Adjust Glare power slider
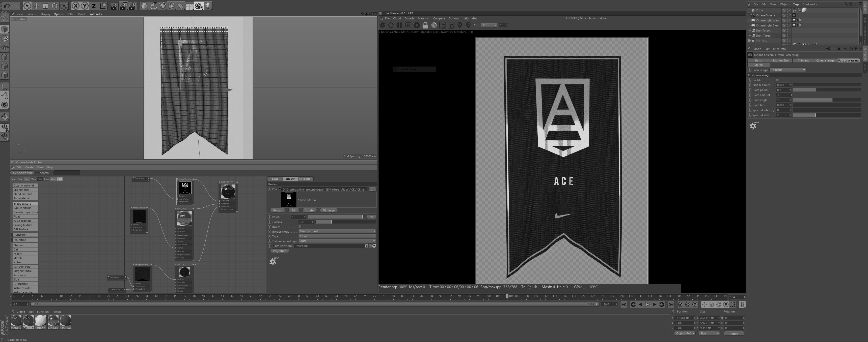Viewport: 868px width, 342px height. pos(827,90)
